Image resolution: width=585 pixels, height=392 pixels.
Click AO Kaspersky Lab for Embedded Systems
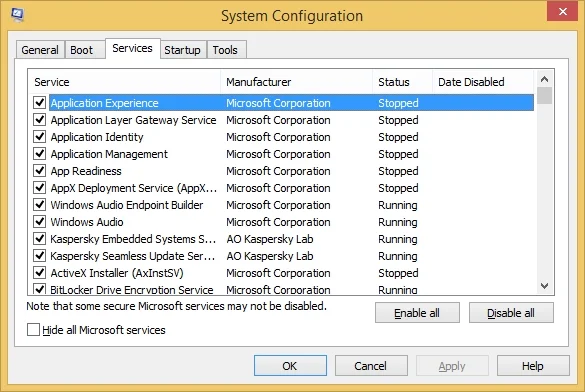pos(270,239)
